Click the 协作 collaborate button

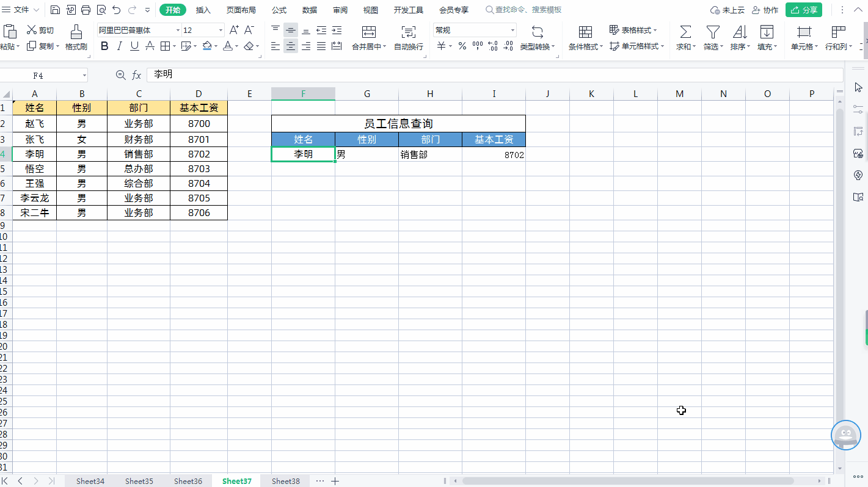click(x=765, y=10)
